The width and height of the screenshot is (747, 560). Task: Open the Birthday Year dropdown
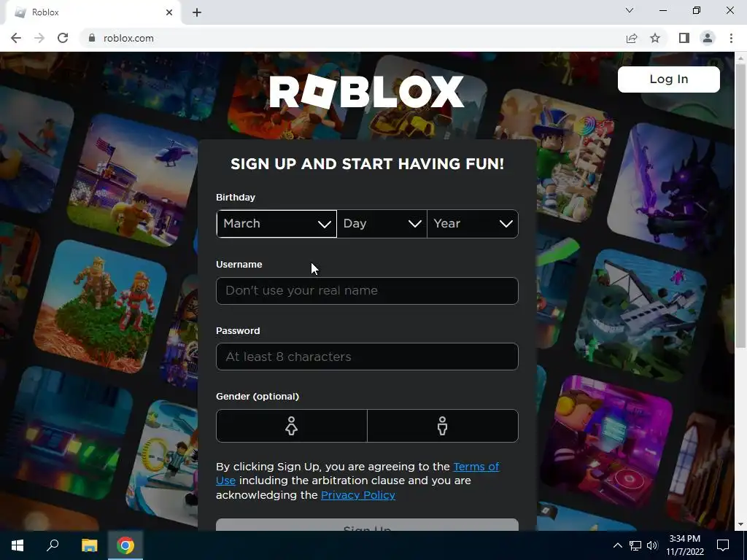[x=473, y=224]
